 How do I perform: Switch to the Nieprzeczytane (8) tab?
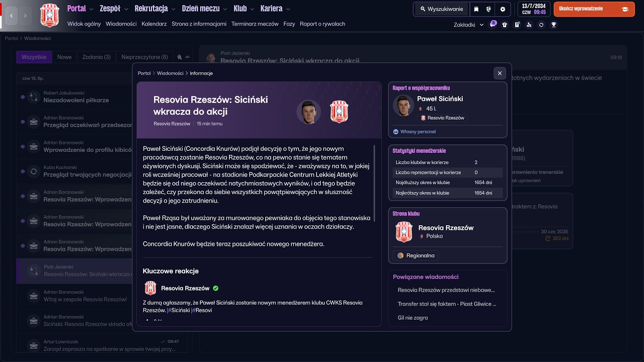pos(144,57)
